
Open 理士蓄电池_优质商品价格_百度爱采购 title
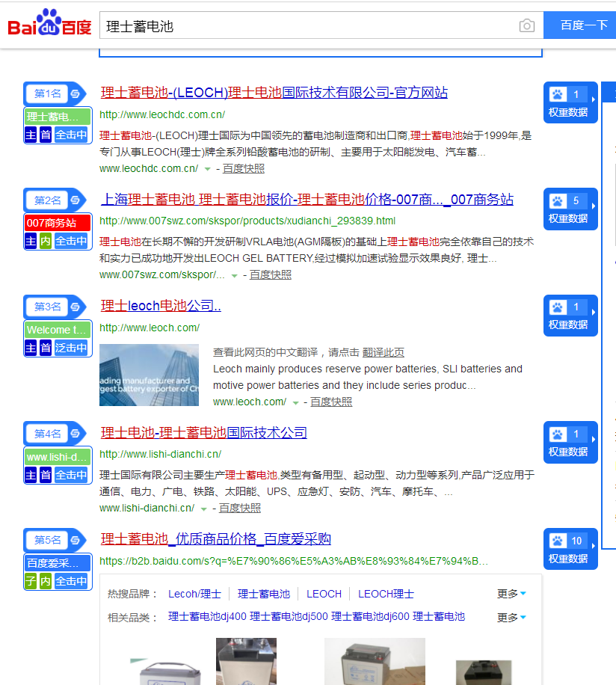(215, 539)
